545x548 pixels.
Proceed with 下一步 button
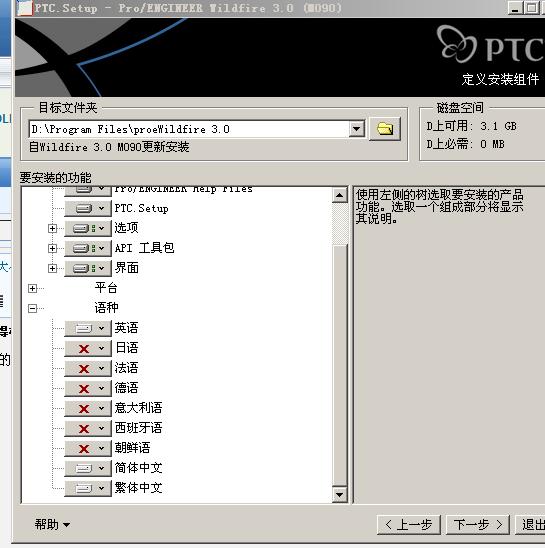coord(478,525)
